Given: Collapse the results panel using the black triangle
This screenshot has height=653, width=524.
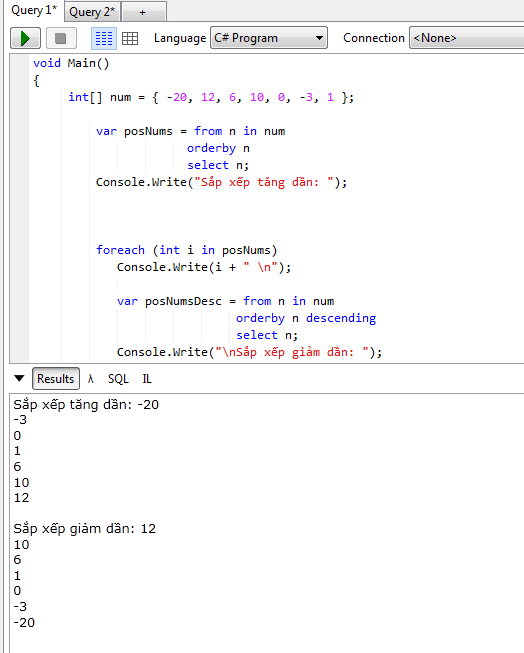Looking at the screenshot, I should (19, 378).
